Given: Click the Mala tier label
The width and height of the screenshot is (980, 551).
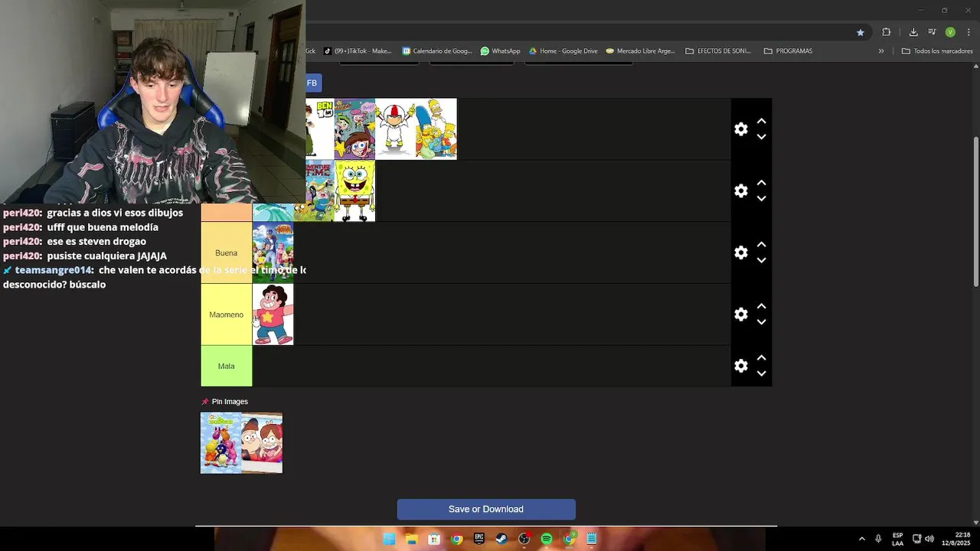Looking at the screenshot, I should pyautogui.click(x=227, y=366).
